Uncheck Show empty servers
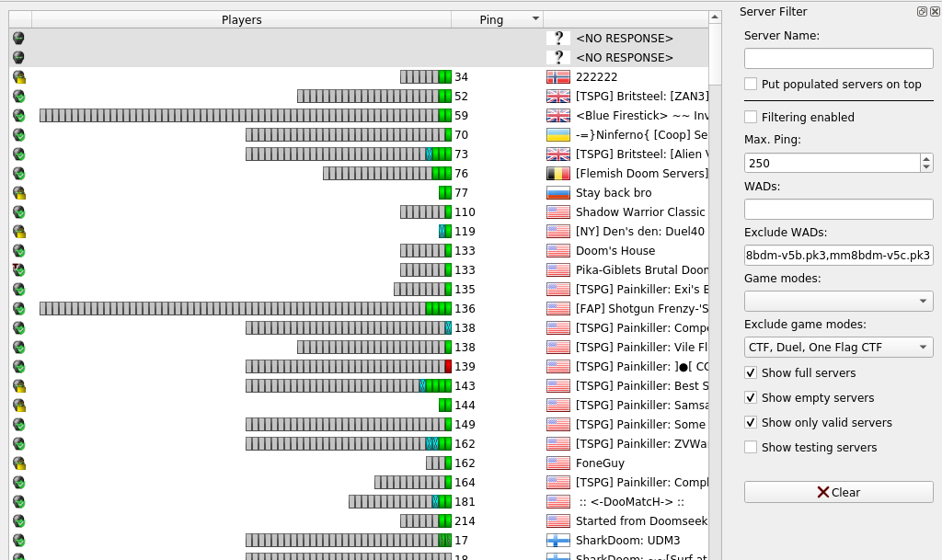Image resolution: width=942 pixels, height=560 pixels. point(751,398)
